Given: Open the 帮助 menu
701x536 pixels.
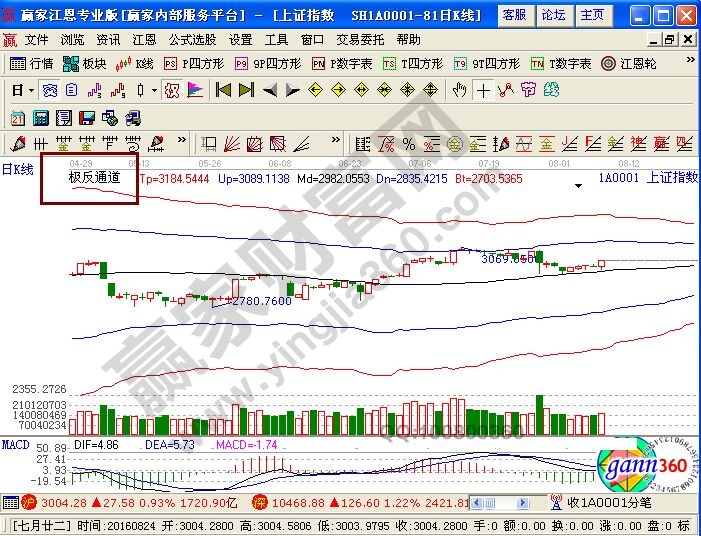Looking at the screenshot, I should 409,40.
